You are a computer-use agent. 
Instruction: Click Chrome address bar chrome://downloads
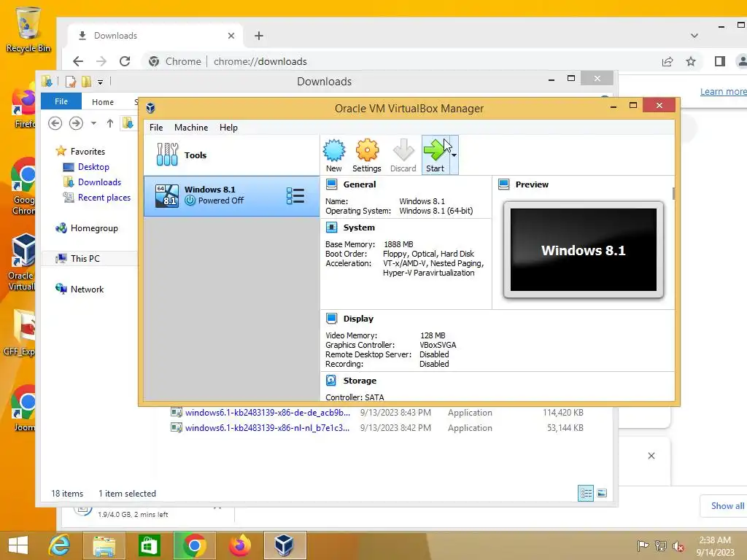[260, 61]
